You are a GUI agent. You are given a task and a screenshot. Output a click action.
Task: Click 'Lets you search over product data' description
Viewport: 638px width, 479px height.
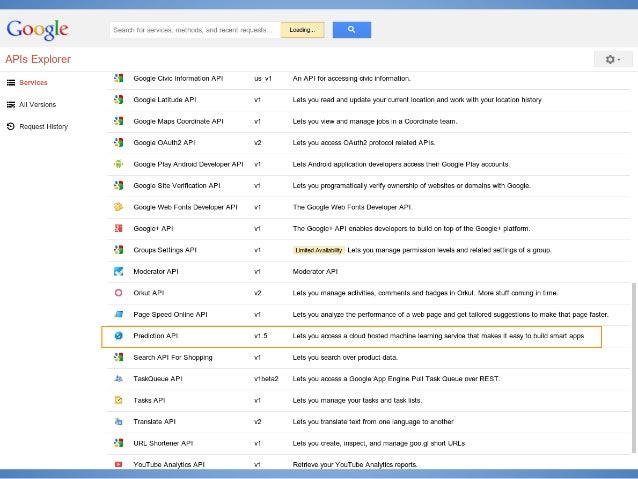point(345,357)
